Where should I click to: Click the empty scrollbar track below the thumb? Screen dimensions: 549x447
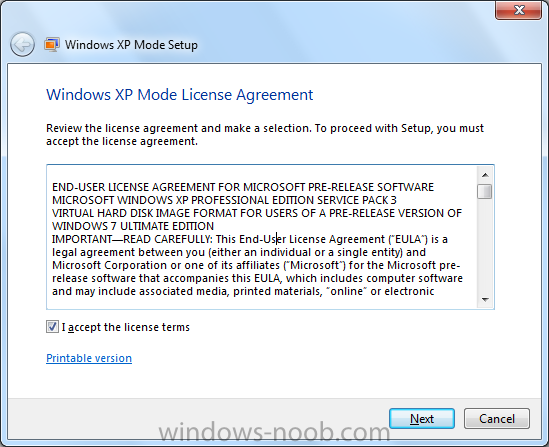coord(485,246)
